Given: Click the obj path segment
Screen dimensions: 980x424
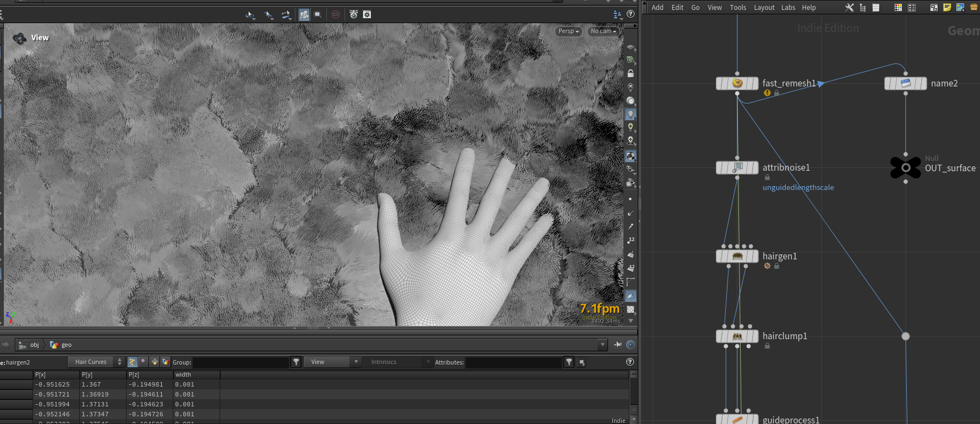Looking at the screenshot, I should (29, 345).
